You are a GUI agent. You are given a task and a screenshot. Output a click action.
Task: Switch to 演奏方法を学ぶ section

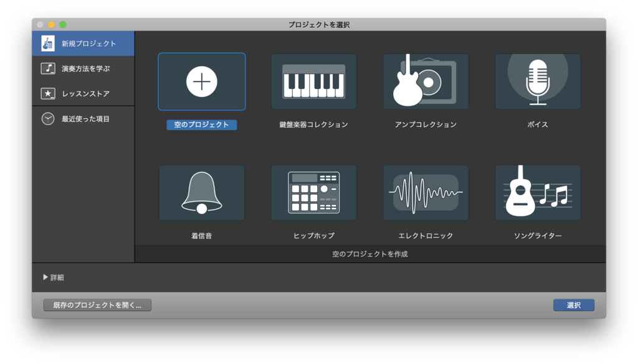point(83,68)
